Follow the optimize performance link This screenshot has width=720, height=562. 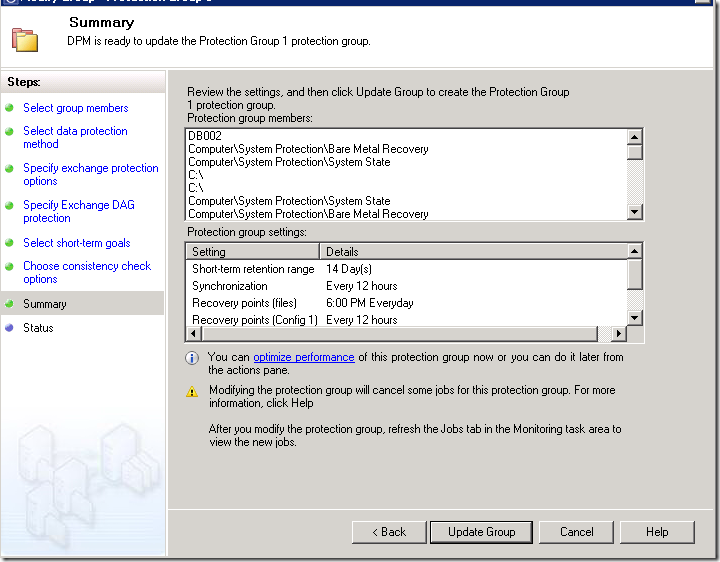[304, 357]
